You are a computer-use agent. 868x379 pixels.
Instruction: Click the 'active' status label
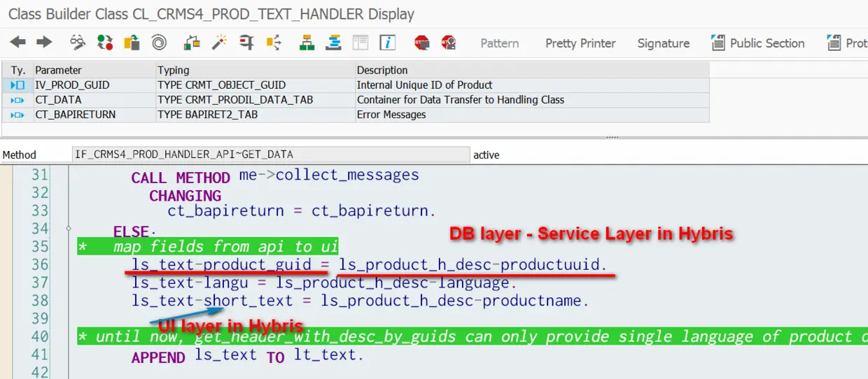point(486,155)
